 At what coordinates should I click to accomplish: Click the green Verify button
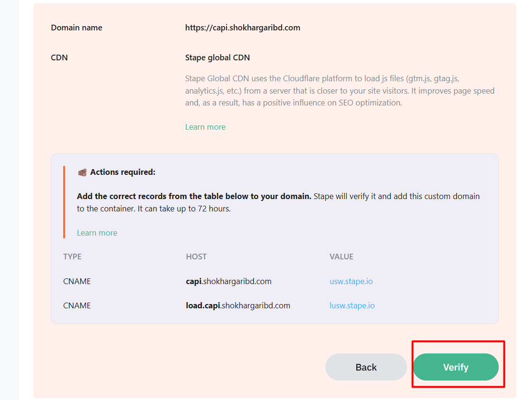456,367
